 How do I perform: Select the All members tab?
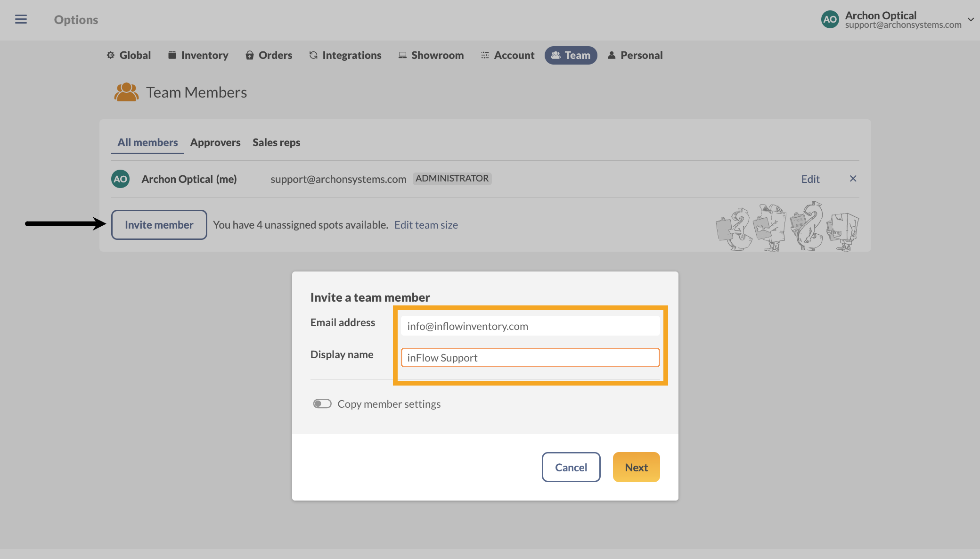coord(147,142)
